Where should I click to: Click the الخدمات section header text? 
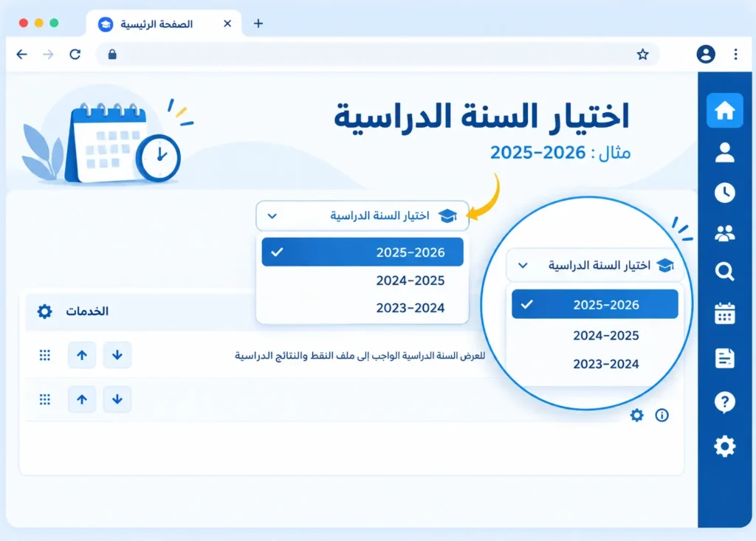point(87,311)
